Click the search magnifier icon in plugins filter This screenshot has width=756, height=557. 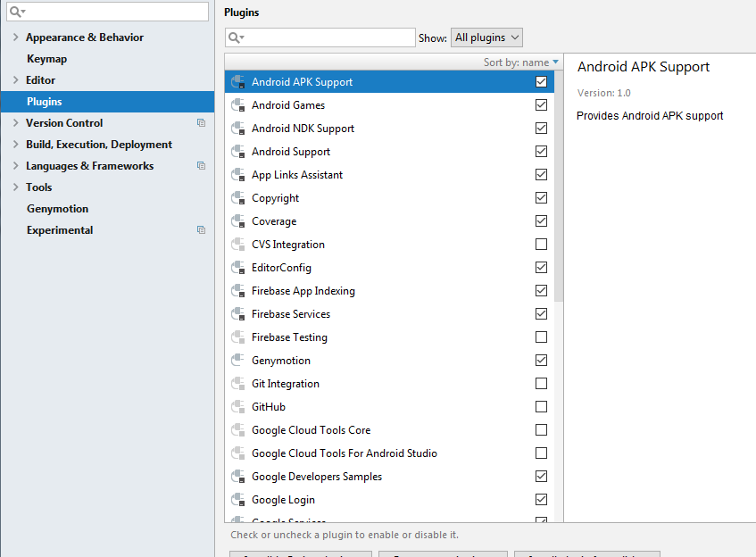tap(236, 37)
